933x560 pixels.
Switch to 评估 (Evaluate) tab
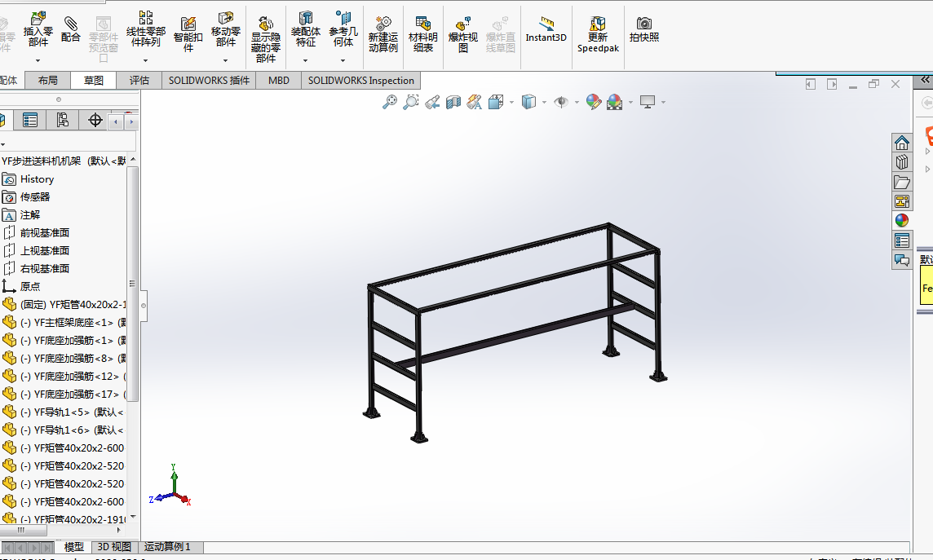(139, 80)
